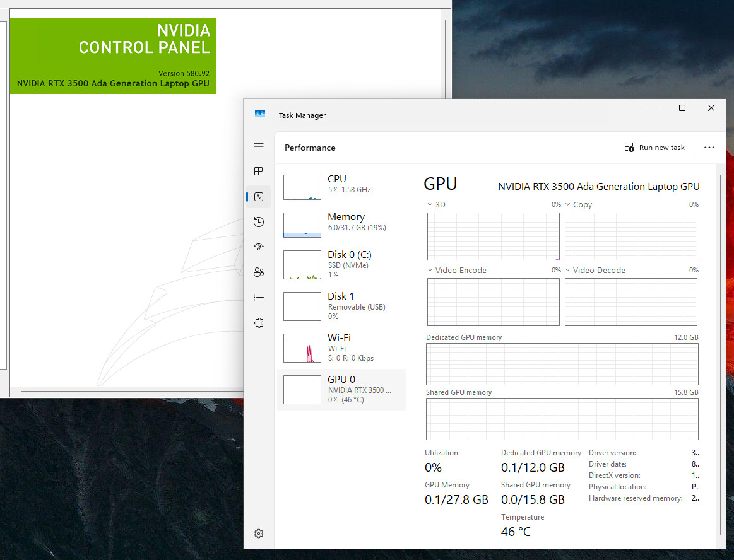Image resolution: width=734 pixels, height=560 pixels.
Task: Click the 'Driver version:' label
Action: click(x=612, y=453)
